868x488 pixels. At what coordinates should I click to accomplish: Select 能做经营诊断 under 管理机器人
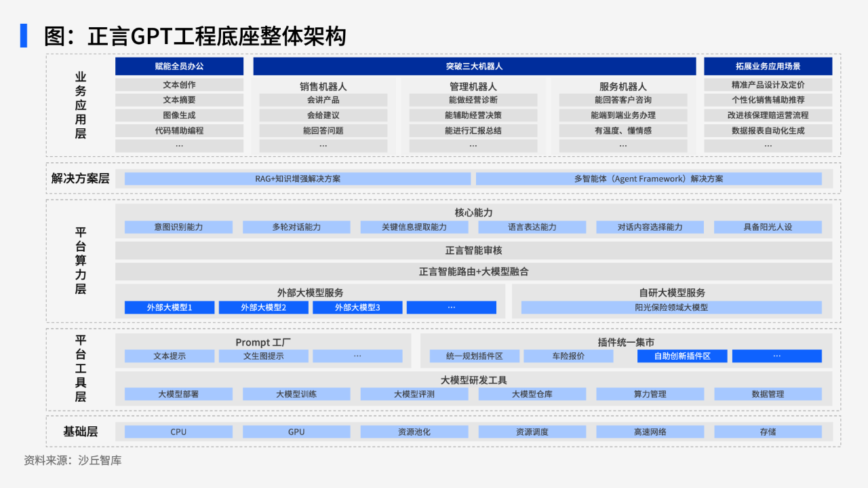pyautogui.click(x=473, y=100)
